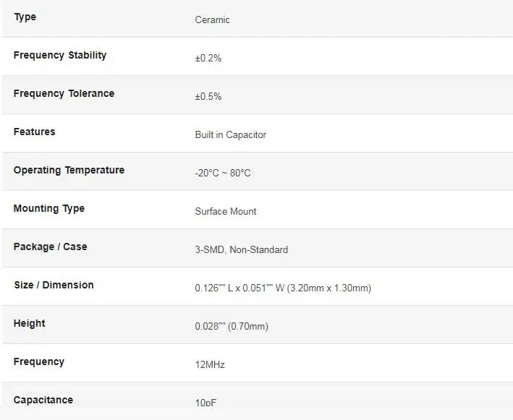
Task: Click the Features row label
Action: 34,132
